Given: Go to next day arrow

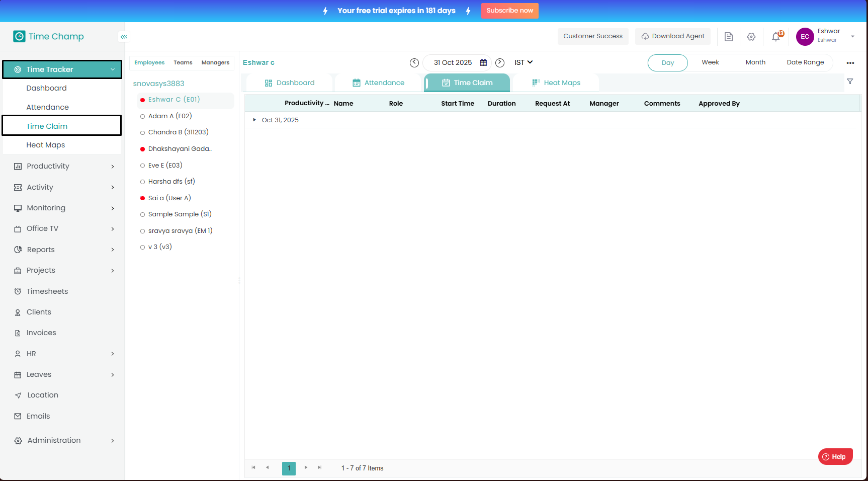Looking at the screenshot, I should click(x=500, y=63).
